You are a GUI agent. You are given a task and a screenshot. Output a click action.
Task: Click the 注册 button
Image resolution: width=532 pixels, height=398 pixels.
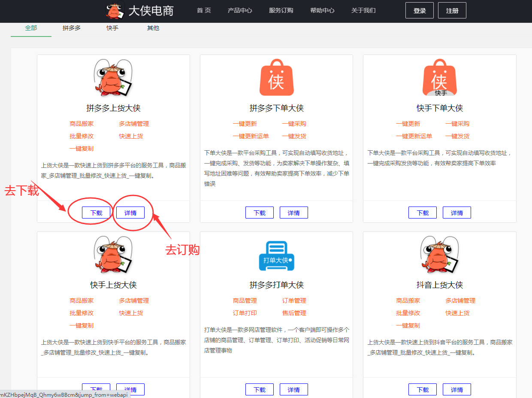coord(452,10)
